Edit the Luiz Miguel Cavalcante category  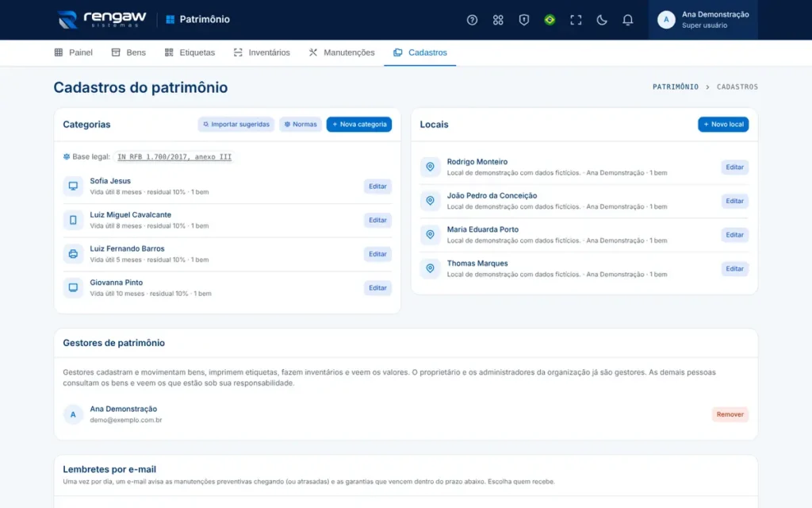[377, 220]
